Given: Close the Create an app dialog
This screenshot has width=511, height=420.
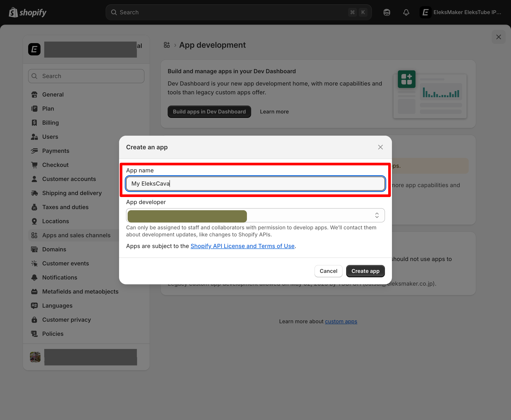Looking at the screenshot, I should click(380, 147).
